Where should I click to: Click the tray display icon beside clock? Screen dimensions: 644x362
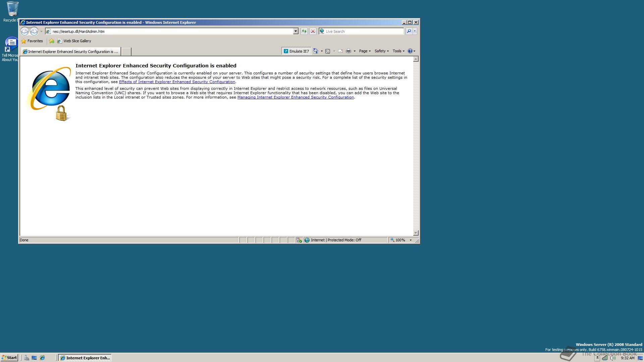(640, 358)
